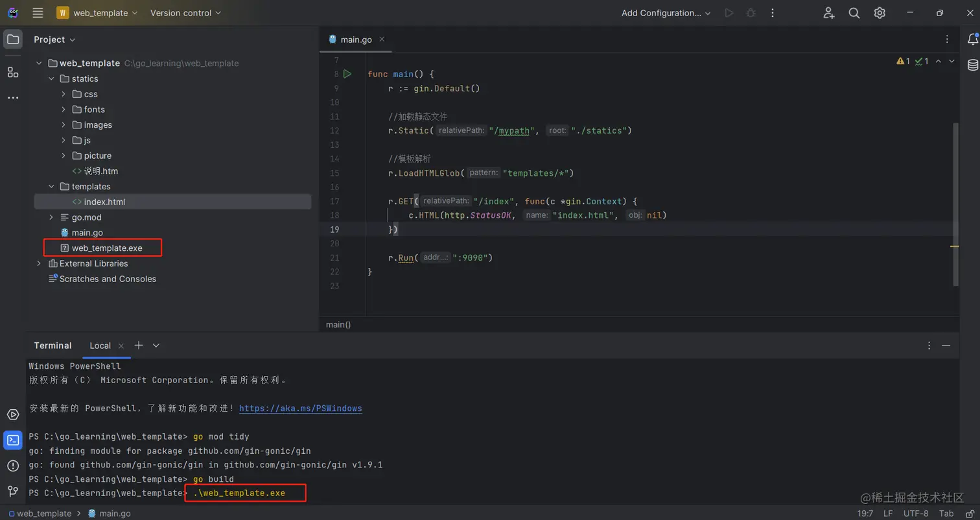Expand the js folder
Screen dimensions: 980x520
(x=64, y=140)
